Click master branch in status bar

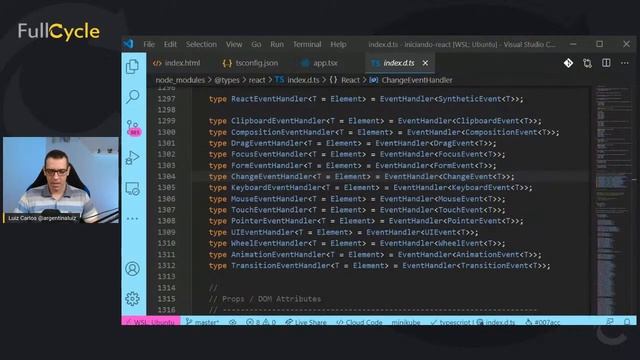202,322
